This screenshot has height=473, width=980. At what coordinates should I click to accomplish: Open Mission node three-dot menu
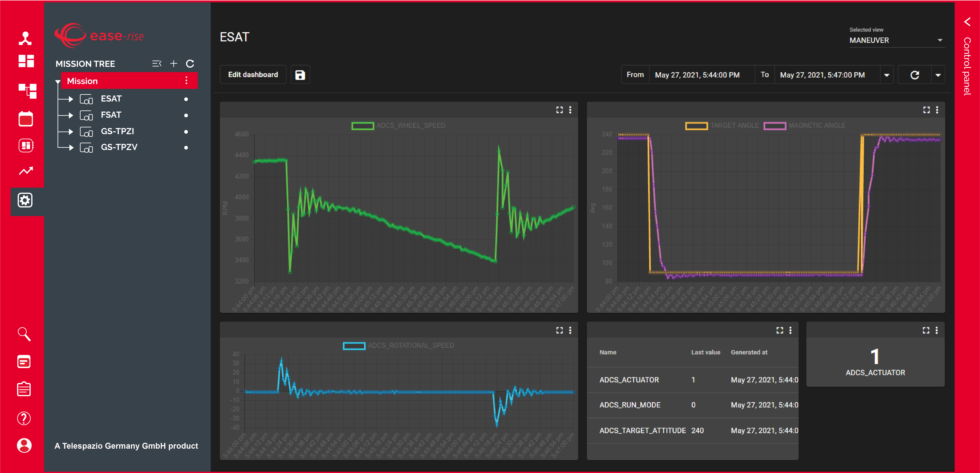tap(186, 80)
